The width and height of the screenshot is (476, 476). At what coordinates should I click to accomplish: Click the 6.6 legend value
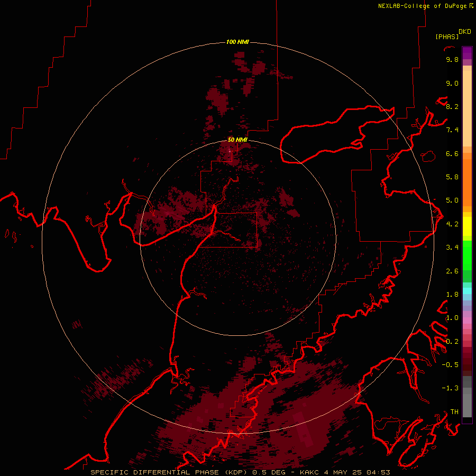click(x=452, y=153)
